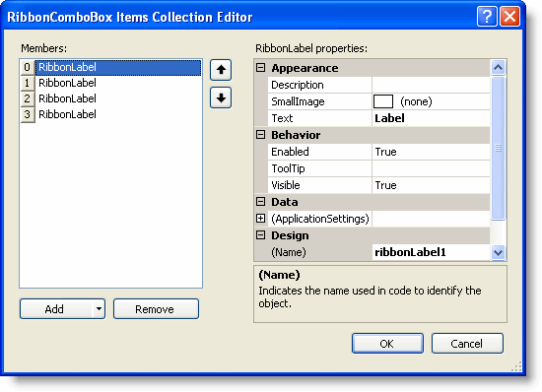Click the property grid scrollbar thumb
Screen dimensions: 542x392
pos(498,148)
